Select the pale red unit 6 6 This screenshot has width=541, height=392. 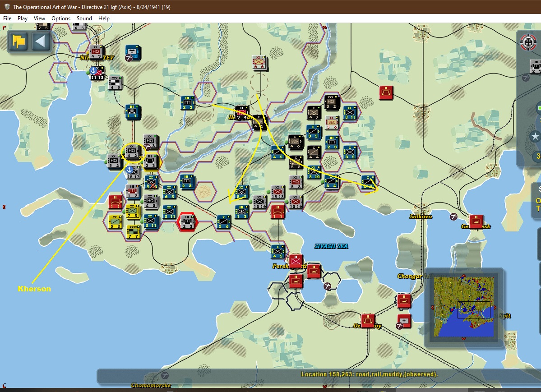pos(259,63)
